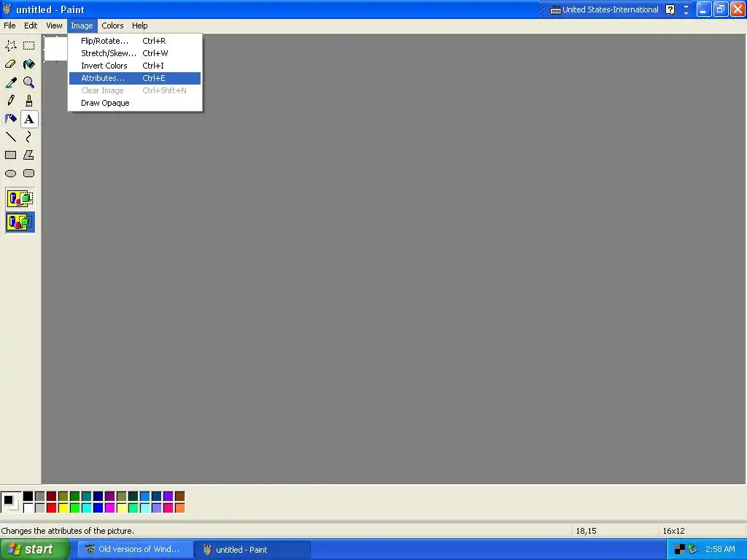Open Attributes dialog from Image menu
This screenshot has height=560, width=747.
[135, 78]
